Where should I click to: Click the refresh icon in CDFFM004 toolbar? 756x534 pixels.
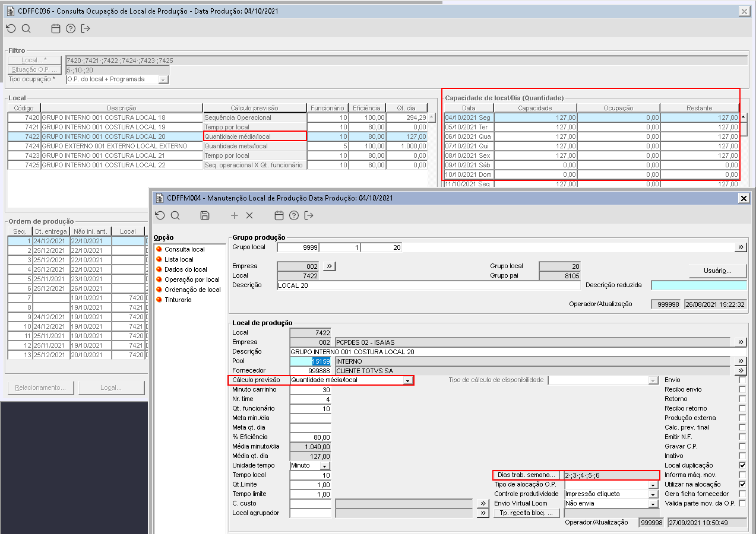pos(160,215)
